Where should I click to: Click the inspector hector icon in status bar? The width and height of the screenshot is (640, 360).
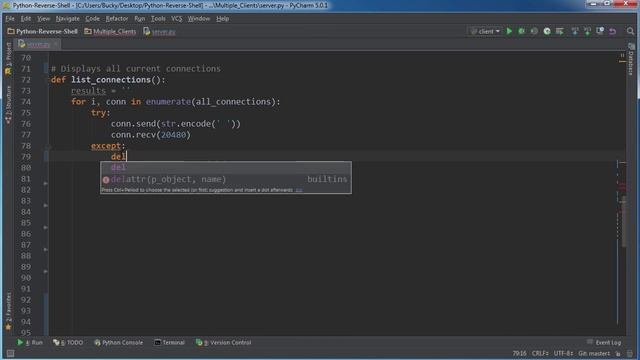tap(630, 353)
